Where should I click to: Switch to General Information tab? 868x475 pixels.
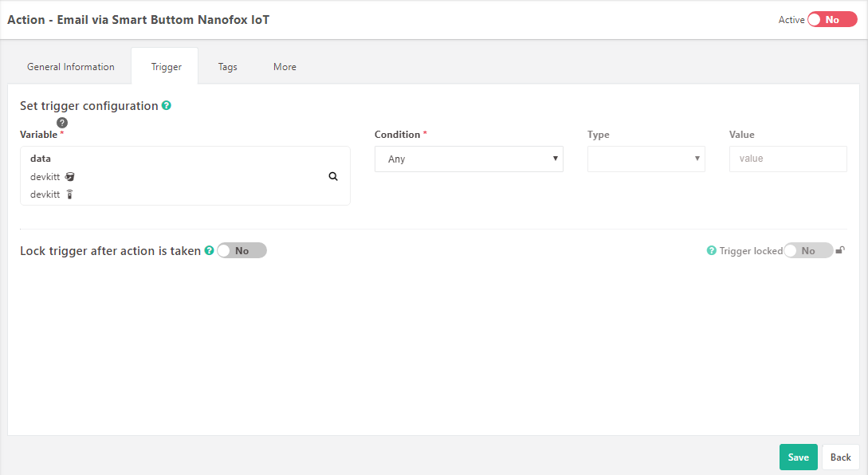(x=71, y=66)
